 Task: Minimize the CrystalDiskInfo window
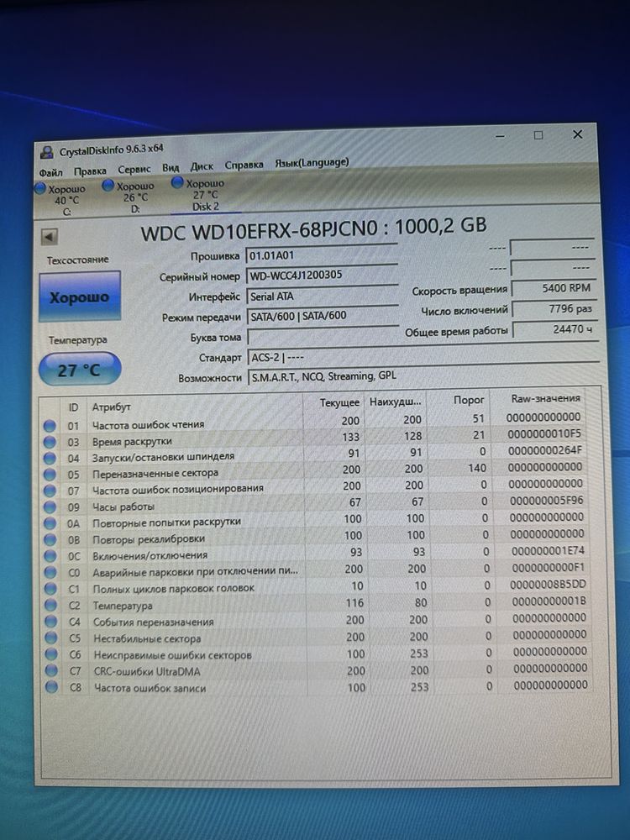(x=500, y=136)
